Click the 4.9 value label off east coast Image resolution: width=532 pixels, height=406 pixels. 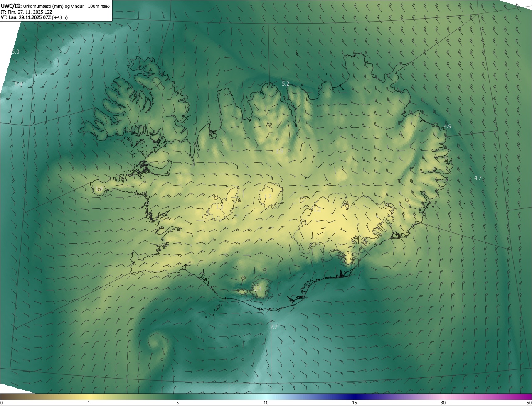tap(448, 126)
